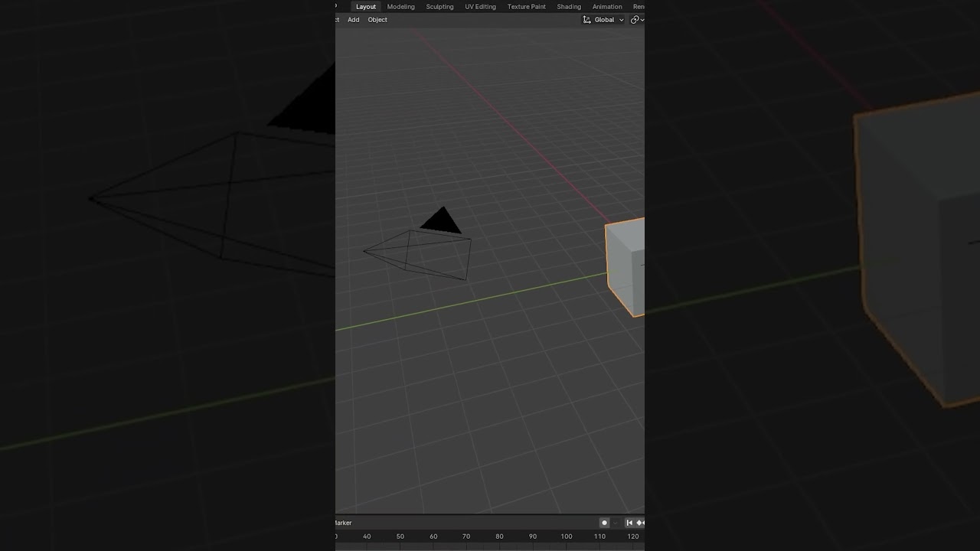The width and height of the screenshot is (980, 551).
Task: Switch to the Layout workspace tab
Action: coord(366,7)
